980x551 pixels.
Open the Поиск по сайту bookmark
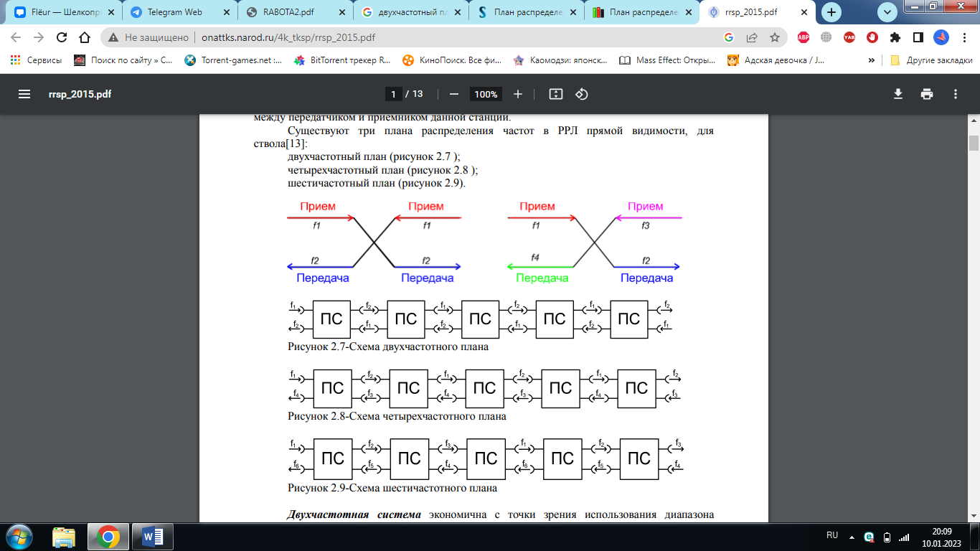coord(123,60)
